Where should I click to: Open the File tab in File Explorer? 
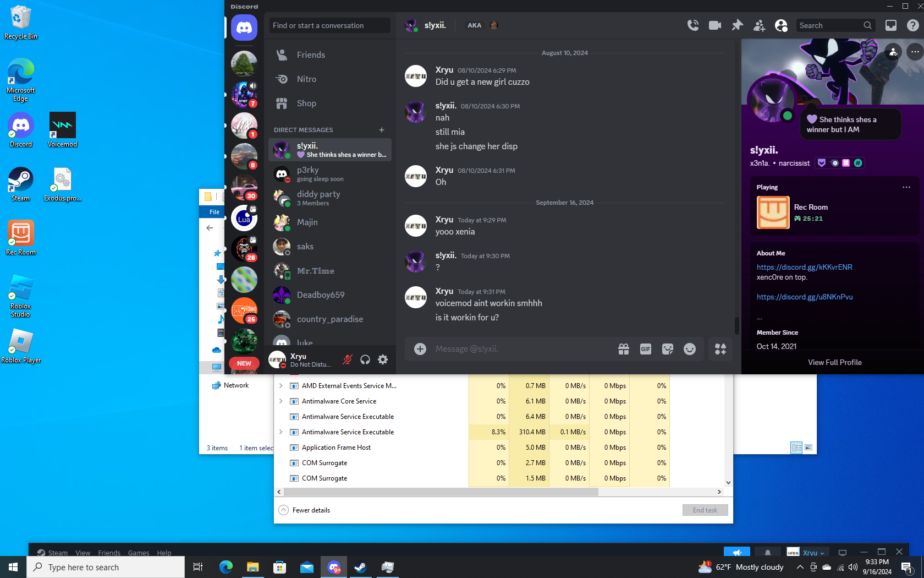coord(215,212)
